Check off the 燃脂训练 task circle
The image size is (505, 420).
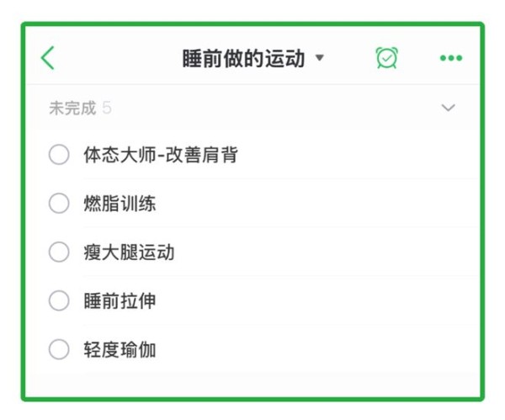(x=59, y=203)
